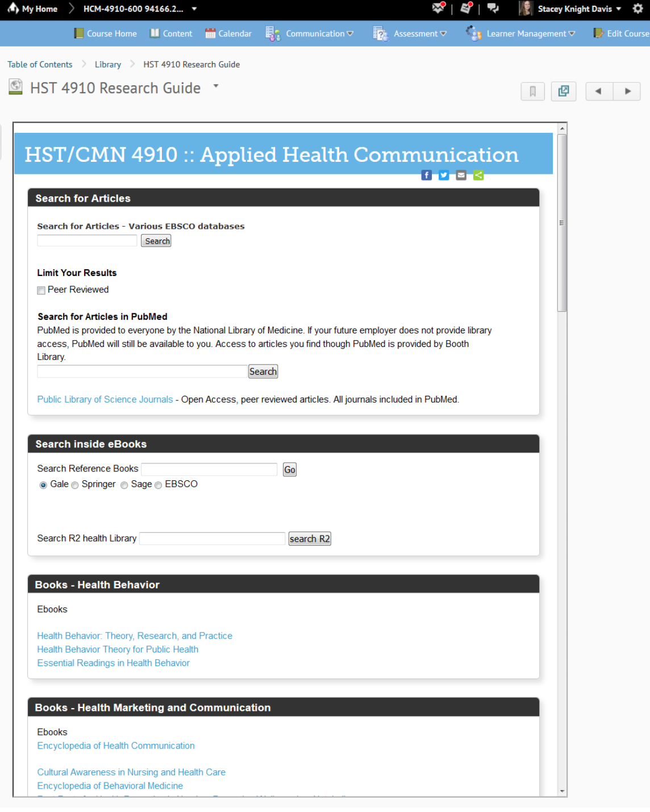Click the Course Home book icon

79,34
